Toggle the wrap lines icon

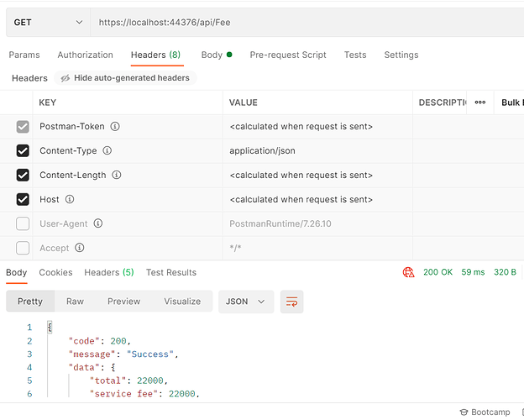291,302
